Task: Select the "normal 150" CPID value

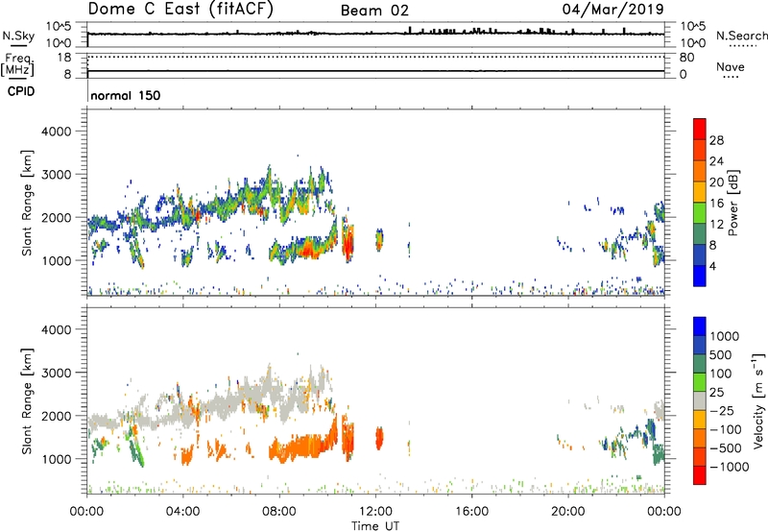Action: (126, 95)
